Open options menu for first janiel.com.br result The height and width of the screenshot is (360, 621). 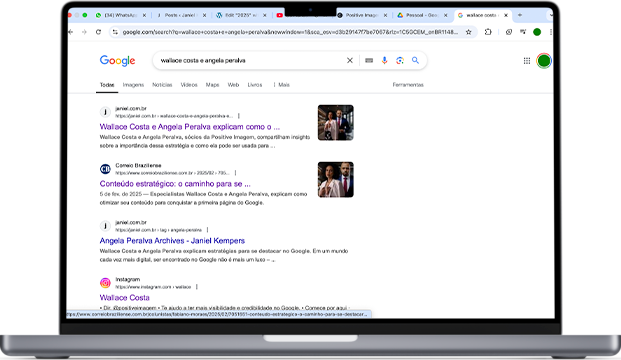coord(239,116)
